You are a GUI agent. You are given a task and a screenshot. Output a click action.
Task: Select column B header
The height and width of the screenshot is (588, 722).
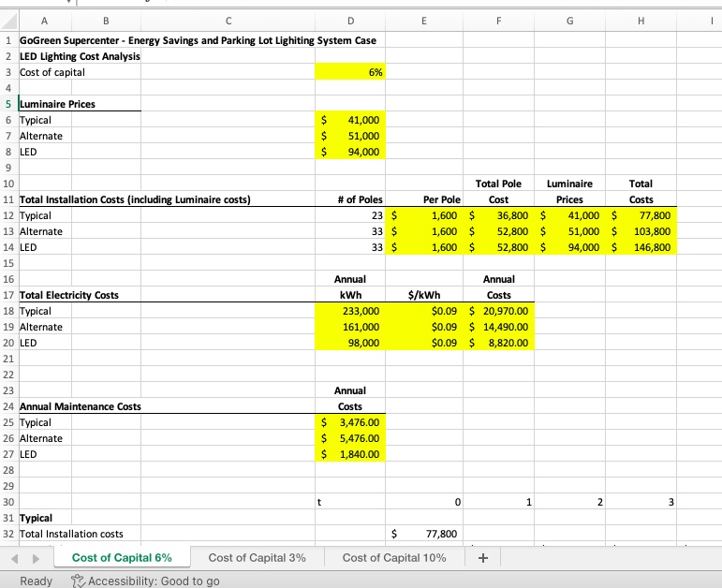point(106,21)
